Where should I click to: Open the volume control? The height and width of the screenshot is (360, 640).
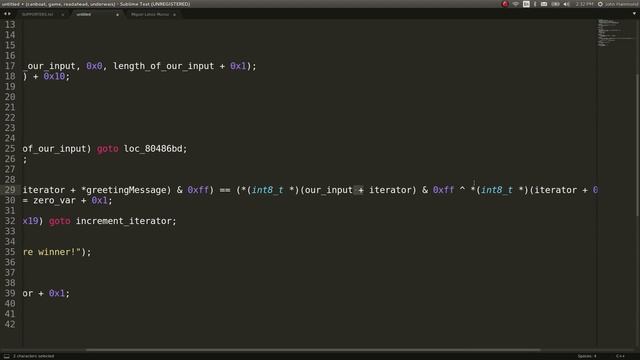tap(566, 4)
